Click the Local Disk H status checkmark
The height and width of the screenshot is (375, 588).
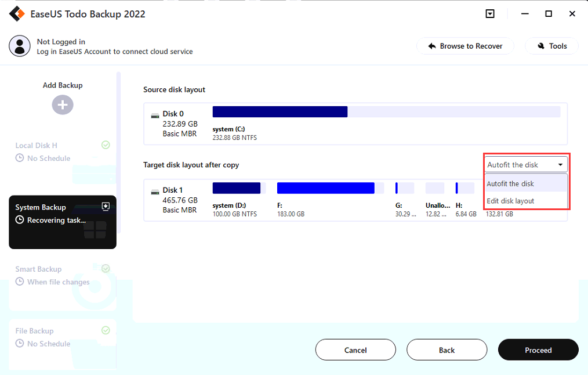106,145
